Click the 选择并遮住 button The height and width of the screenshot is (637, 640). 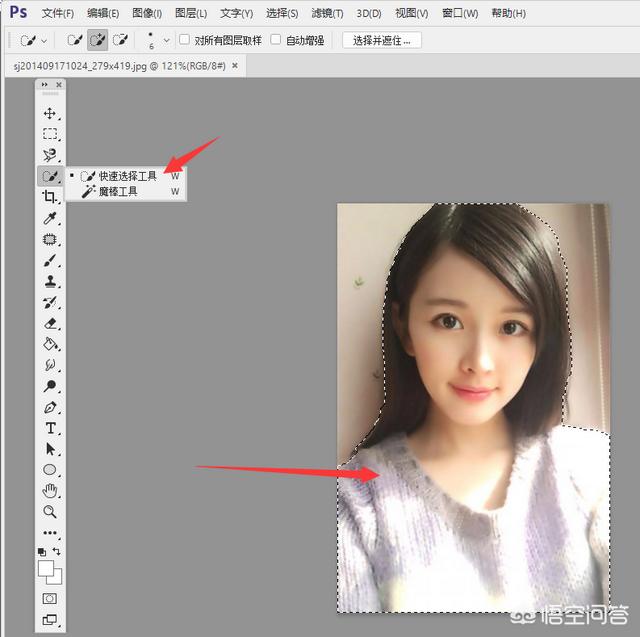(382, 40)
